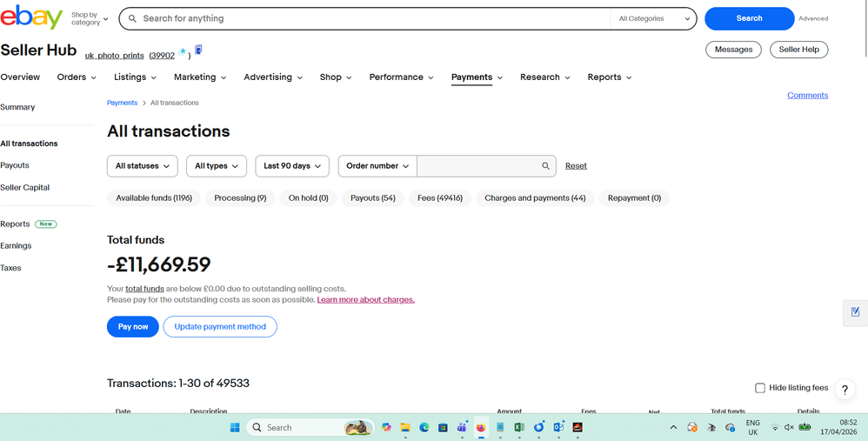Open the Thunderbird icon in the taskbar
The image size is (868, 441).
[x=538, y=427]
